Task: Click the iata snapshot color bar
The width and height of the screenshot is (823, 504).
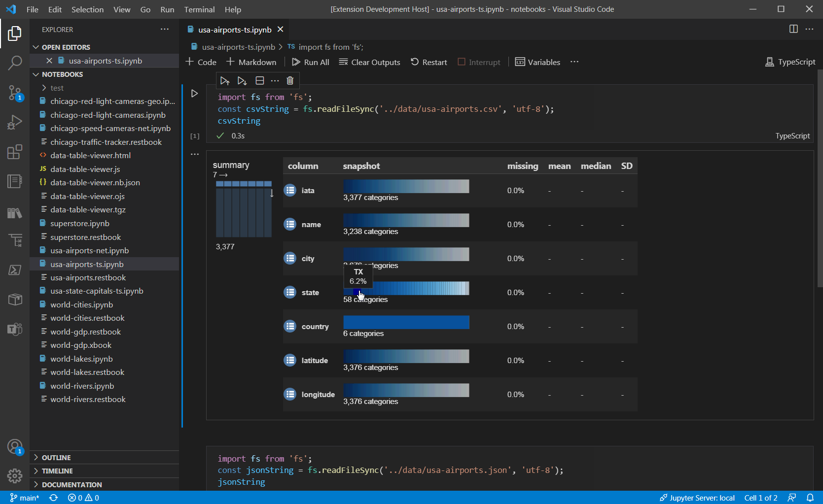Action: coord(406,186)
